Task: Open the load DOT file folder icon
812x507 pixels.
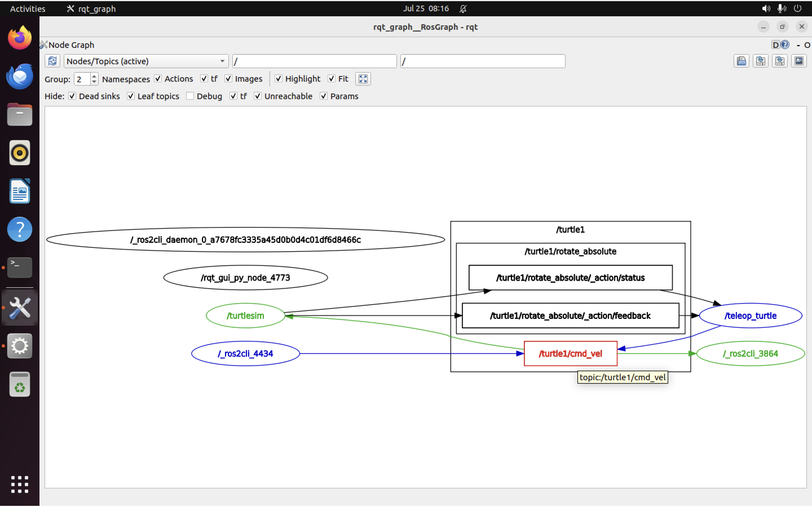Action: (x=741, y=61)
